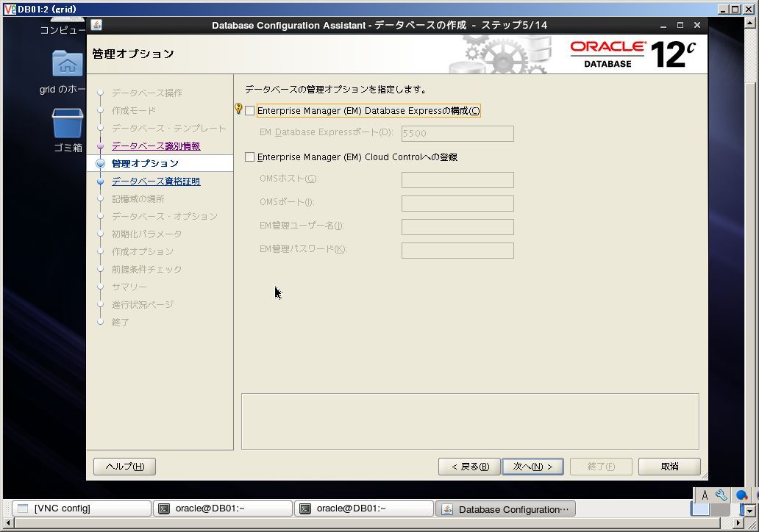The width and height of the screenshot is (759, 532).
Task: Click the trash bin desktop icon
Action: (x=68, y=123)
